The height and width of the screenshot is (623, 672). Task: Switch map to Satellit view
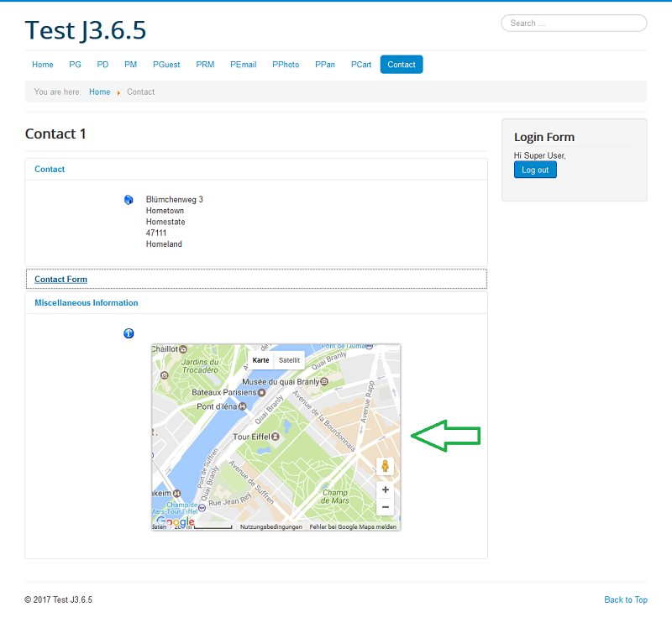point(290,360)
